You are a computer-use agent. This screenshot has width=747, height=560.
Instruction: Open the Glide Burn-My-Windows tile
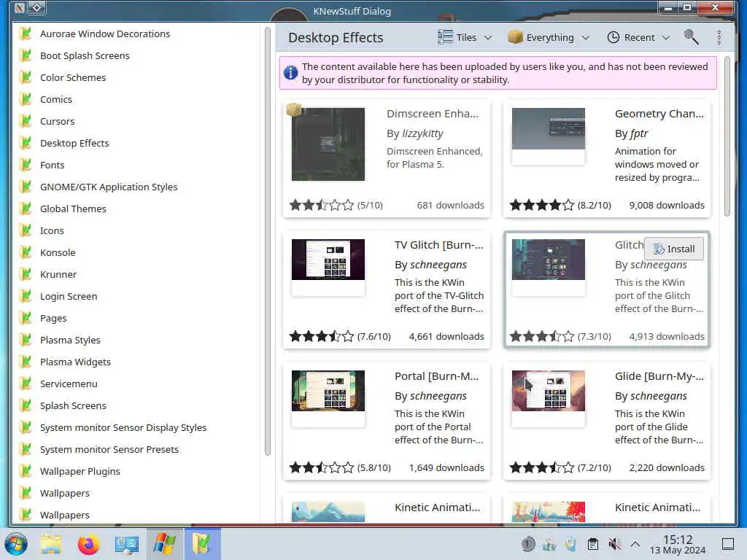tap(606, 421)
